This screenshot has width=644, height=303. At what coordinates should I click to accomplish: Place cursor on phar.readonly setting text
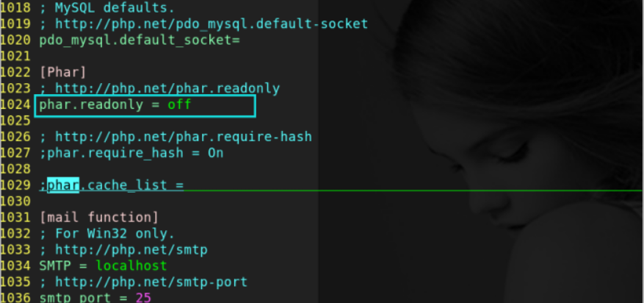pyautogui.click(x=91, y=105)
